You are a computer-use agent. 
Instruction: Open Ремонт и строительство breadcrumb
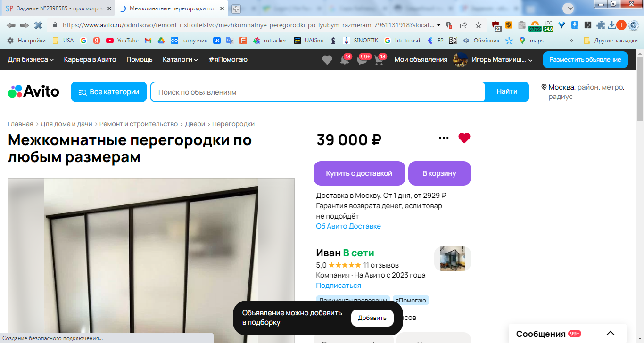click(x=139, y=124)
